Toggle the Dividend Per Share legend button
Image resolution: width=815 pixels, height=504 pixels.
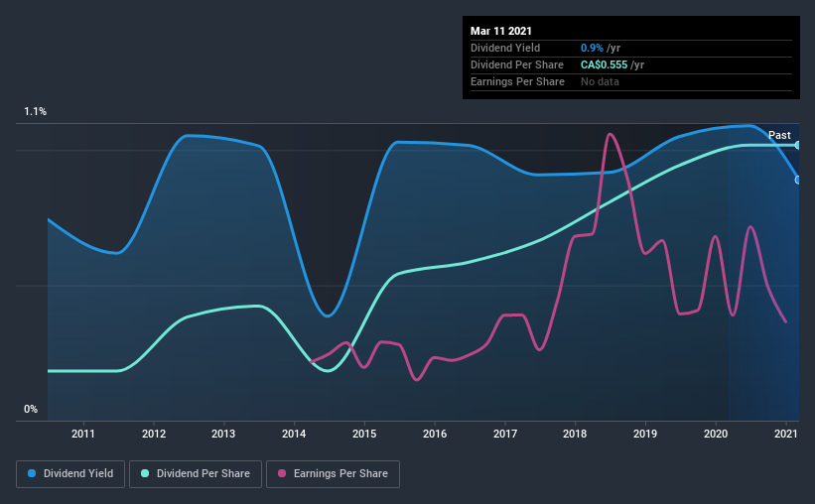(x=196, y=474)
